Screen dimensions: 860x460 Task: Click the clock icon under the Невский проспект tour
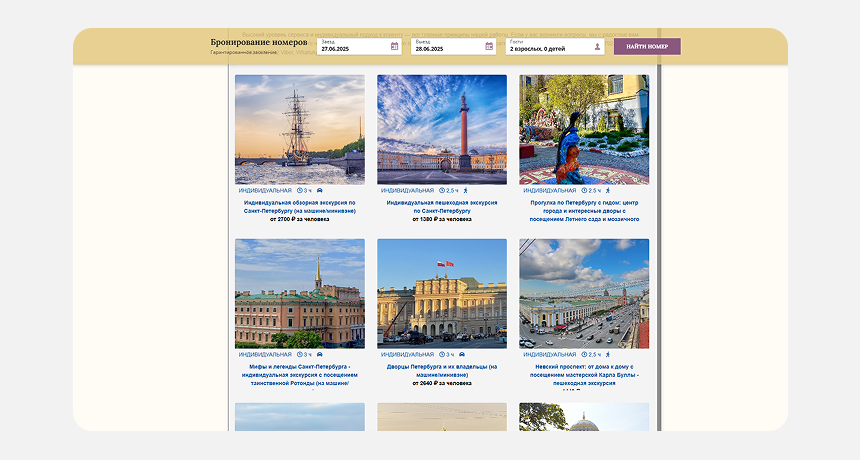click(x=584, y=355)
